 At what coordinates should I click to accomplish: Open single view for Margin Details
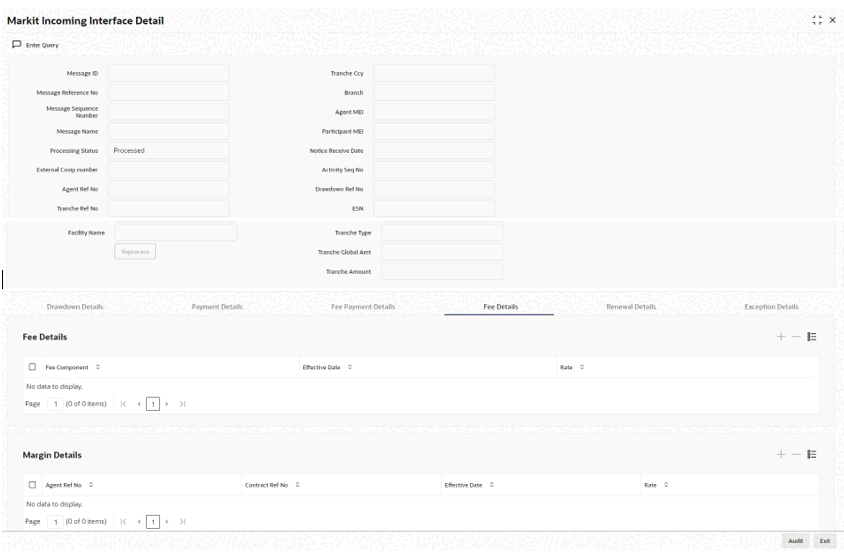(x=812, y=454)
